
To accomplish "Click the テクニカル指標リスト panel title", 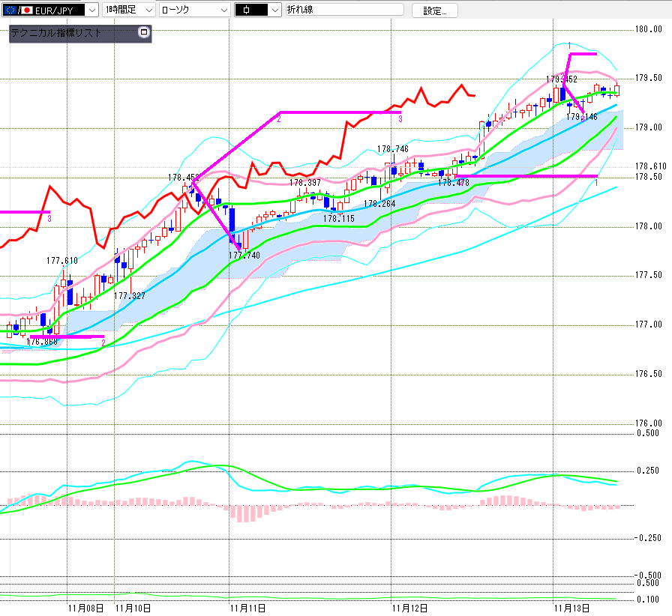I will (56, 34).
